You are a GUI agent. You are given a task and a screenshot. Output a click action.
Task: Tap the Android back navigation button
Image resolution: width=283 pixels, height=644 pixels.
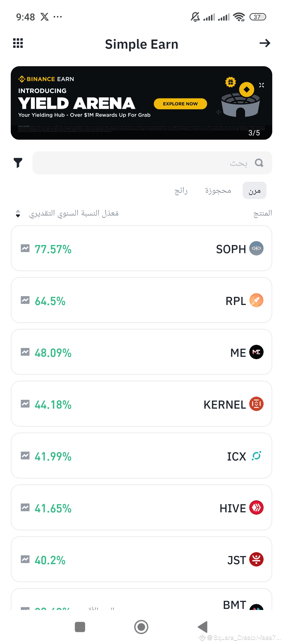203,627
